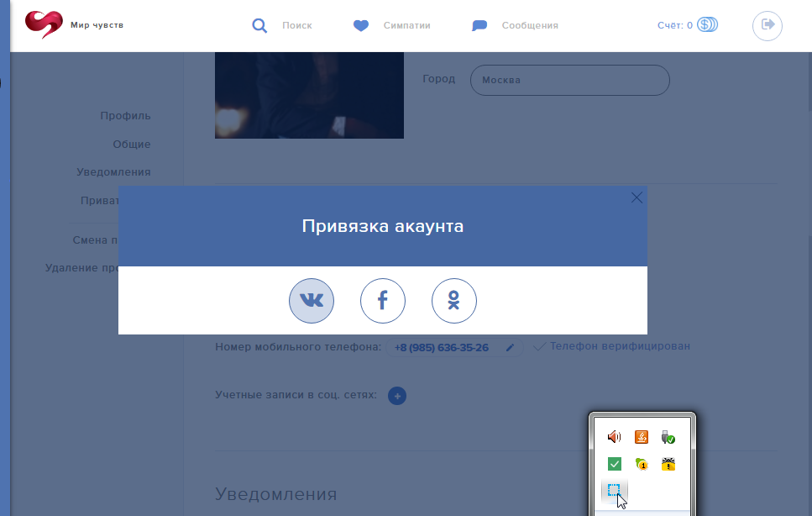The width and height of the screenshot is (812, 516).
Task: Edit phone number with pencil icon
Action: (x=510, y=348)
